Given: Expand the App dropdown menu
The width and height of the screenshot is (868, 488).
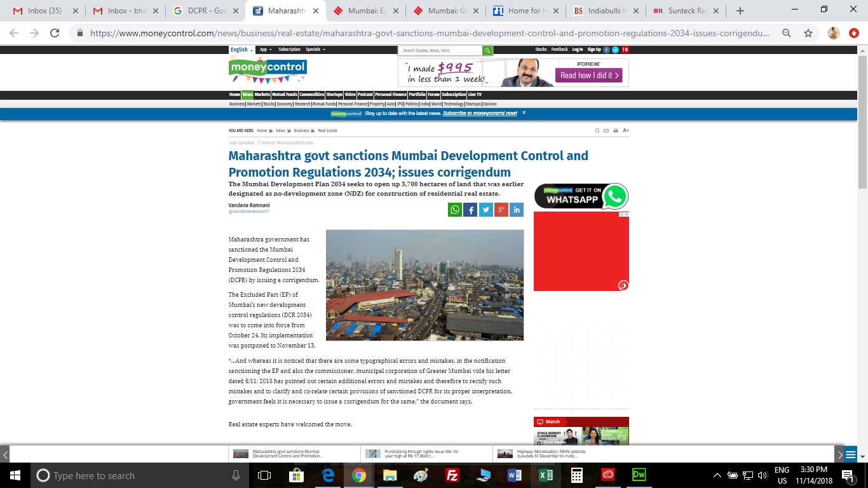Looking at the screenshot, I should (x=266, y=50).
